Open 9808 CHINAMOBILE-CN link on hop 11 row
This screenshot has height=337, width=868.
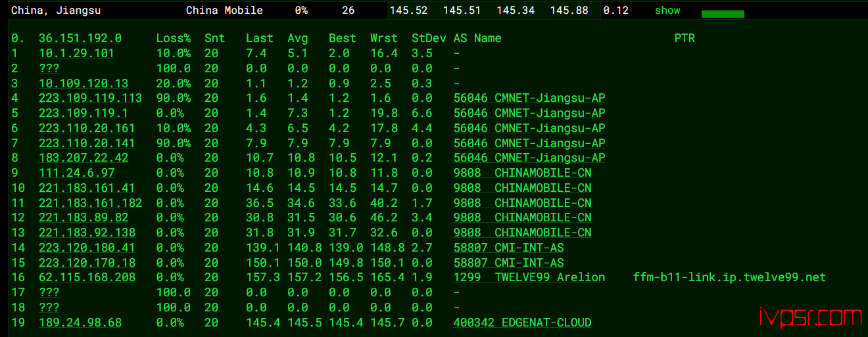(523, 203)
